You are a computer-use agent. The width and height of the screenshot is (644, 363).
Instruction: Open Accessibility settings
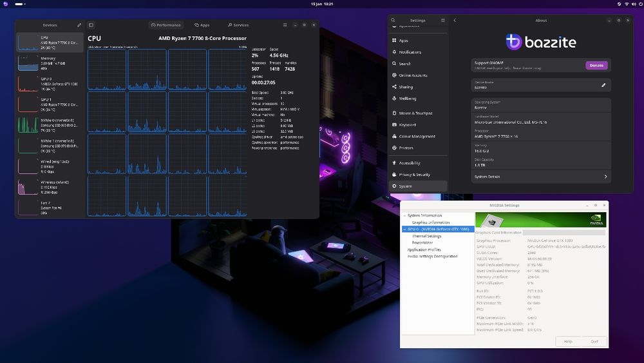pos(418,163)
